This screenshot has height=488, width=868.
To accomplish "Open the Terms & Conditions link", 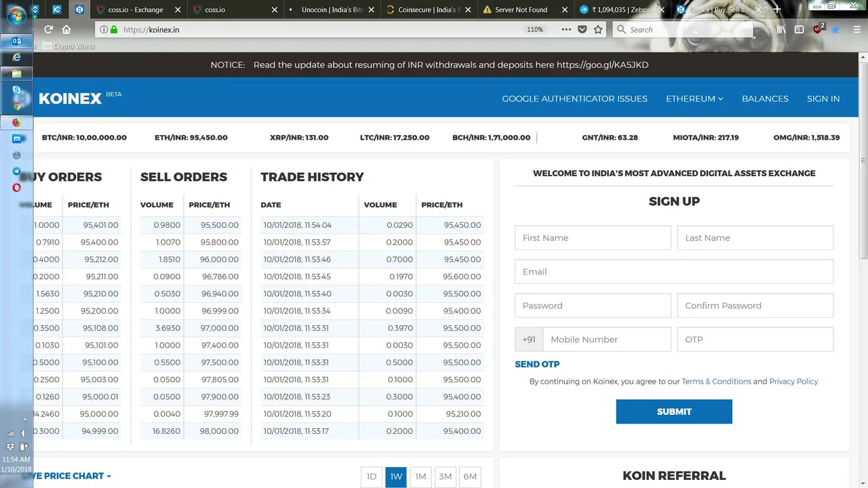I will pos(716,382).
